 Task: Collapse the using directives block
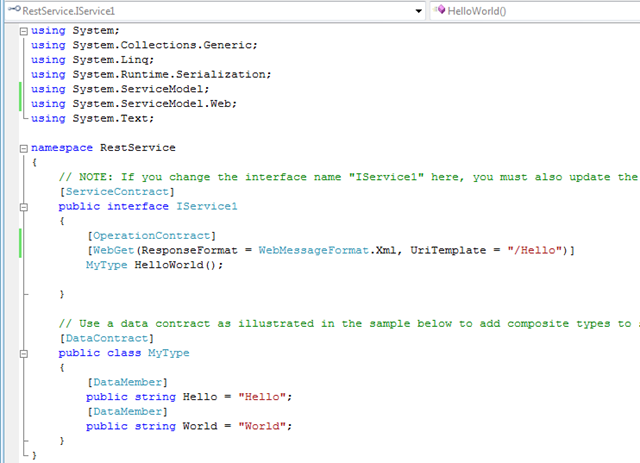pos(24,31)
